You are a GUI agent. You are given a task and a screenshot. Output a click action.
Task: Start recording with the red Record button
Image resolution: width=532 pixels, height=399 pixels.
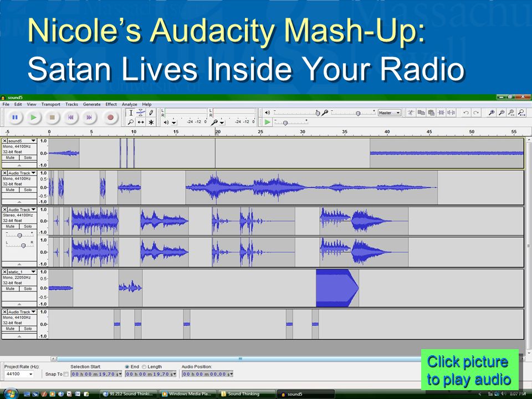110,117
